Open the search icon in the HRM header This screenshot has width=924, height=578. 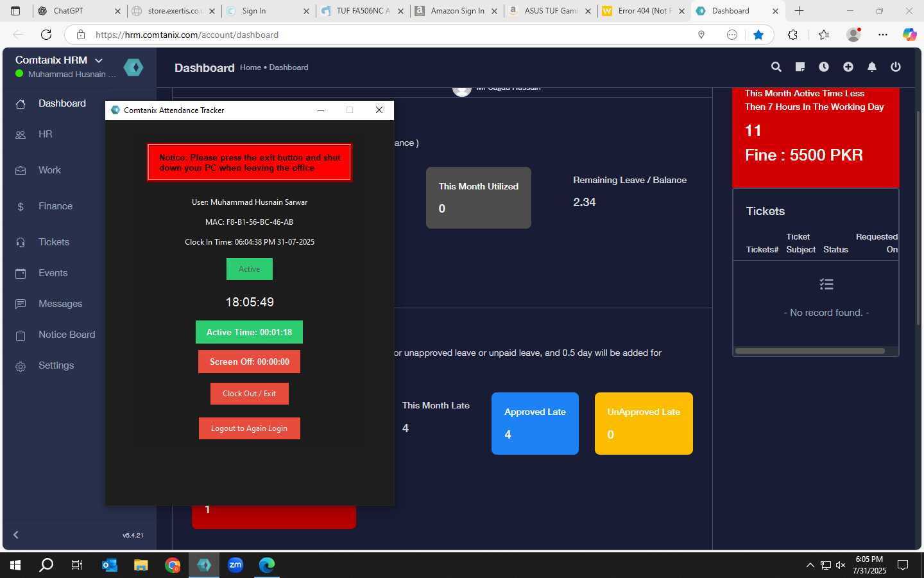776,67
